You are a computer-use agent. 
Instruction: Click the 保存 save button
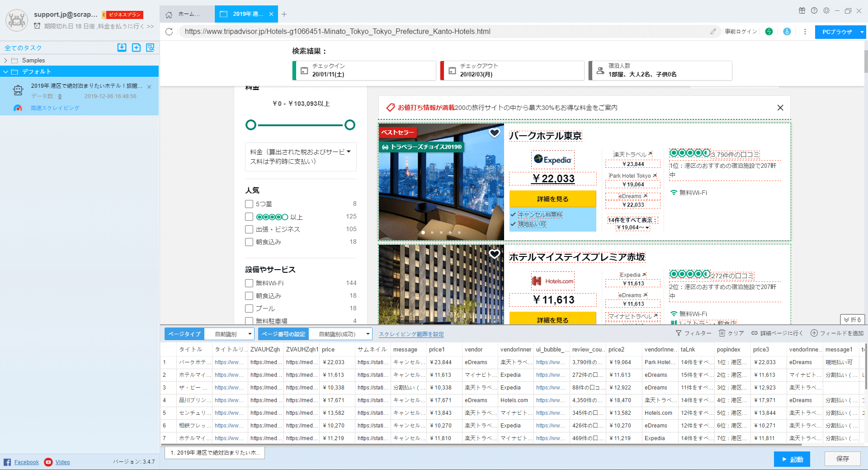point(842,459)
